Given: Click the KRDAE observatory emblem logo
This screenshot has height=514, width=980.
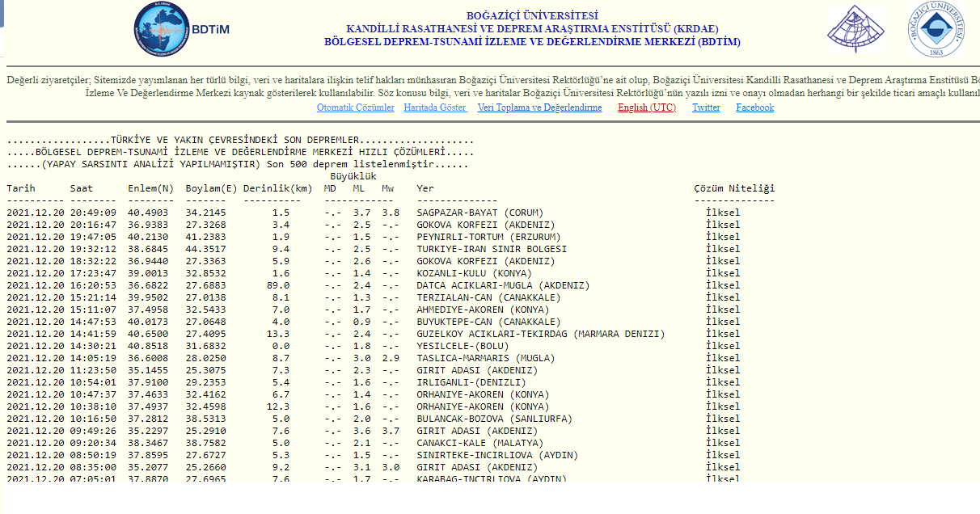Looking at the screenshot, I should point(855,30).
